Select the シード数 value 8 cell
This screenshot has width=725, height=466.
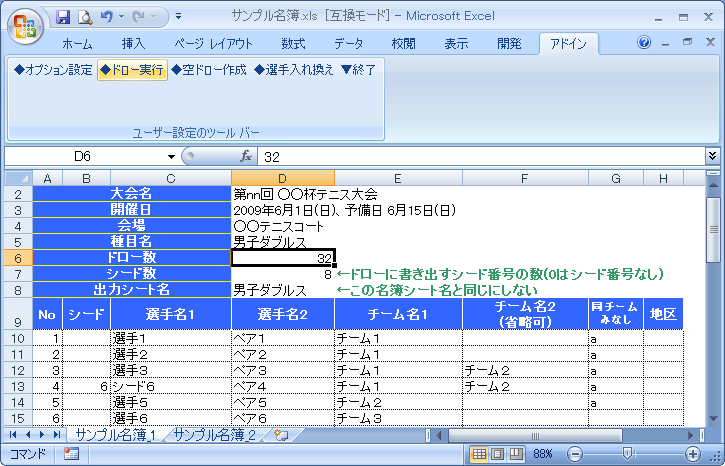click(x=283, y=274)
